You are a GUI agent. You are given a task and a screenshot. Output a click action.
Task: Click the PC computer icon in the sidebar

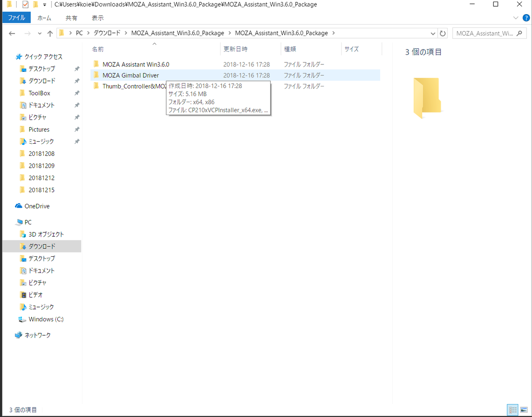[19, 222]
